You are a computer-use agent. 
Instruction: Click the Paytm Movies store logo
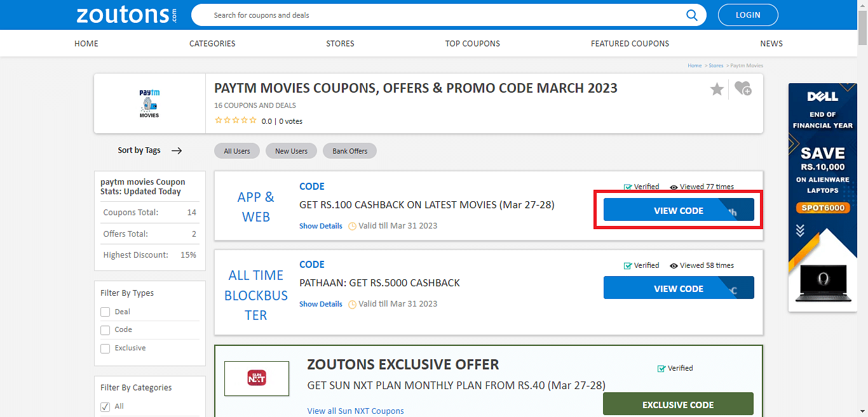tap(149, 103)
